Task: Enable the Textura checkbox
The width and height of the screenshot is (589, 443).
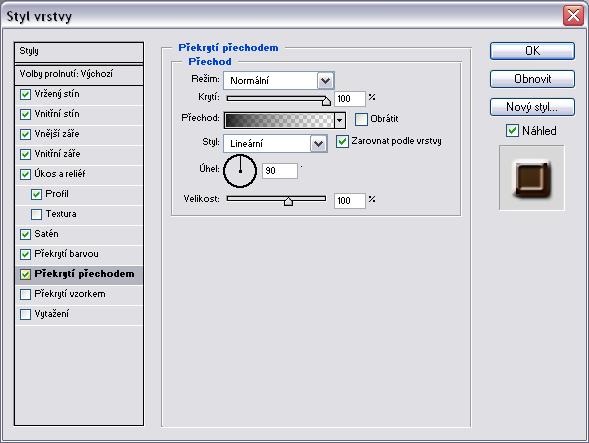Action: tap(36, 214)
